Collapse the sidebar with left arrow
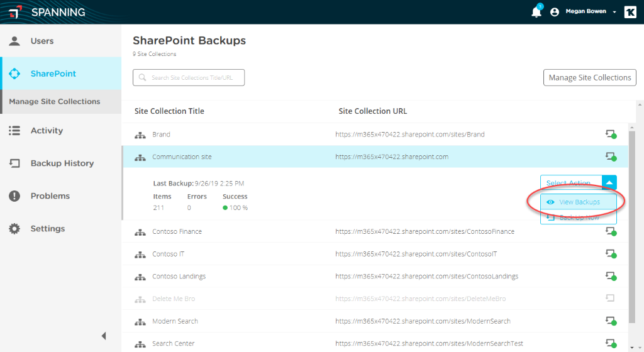Image resolution: width=644 pixels, height=352 pixels. 104,336
